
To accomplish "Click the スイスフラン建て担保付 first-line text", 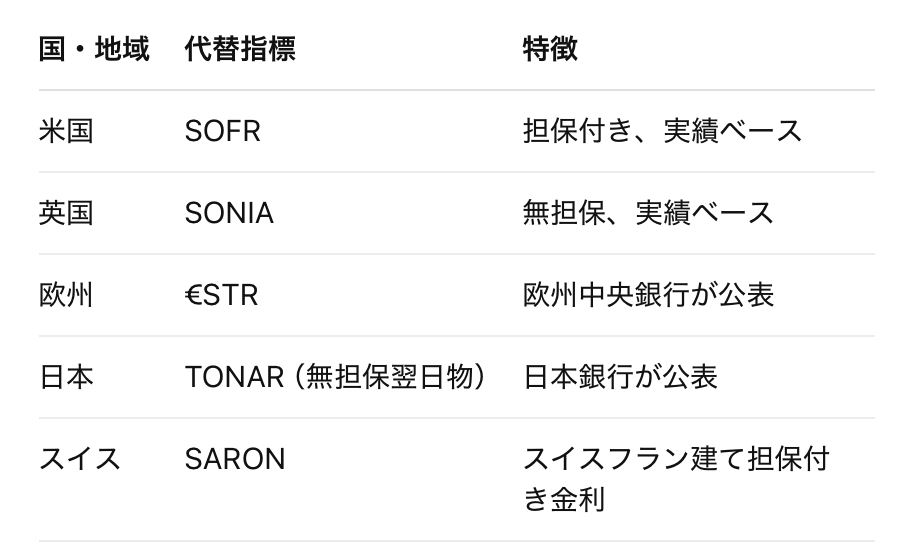I will point(676,459).
